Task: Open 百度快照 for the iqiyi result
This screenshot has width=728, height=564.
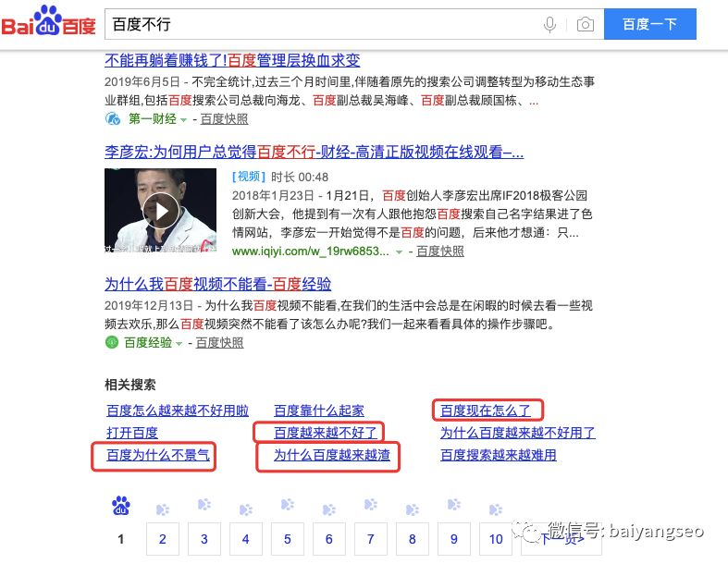Action: pyautogui.click(x=439, y=251)
